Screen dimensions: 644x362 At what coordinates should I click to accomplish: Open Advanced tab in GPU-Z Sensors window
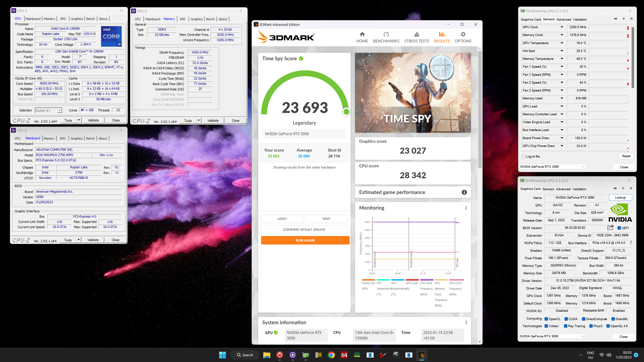tap(563, 19)
